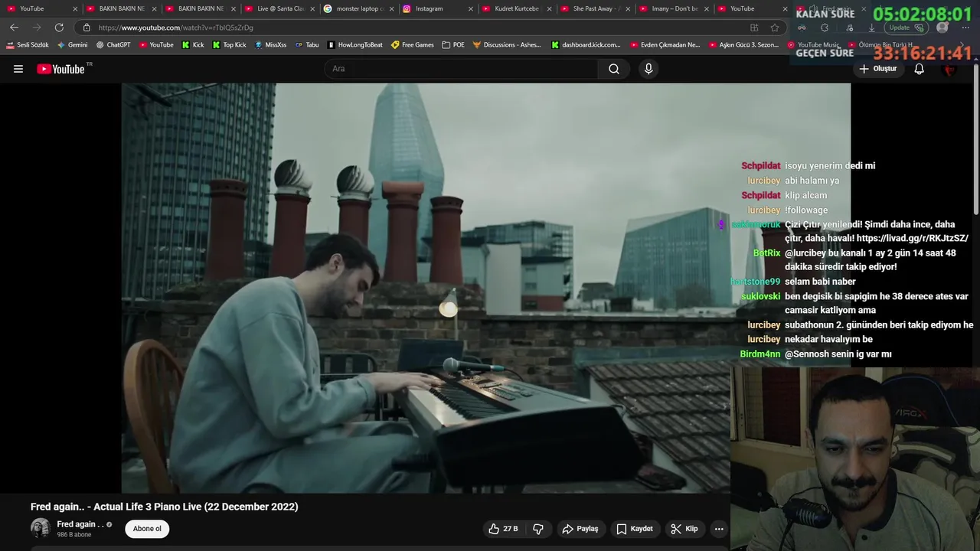This screenshot has width=980, height=551.
Task: Open more actions three-dot menu under video
Action: pyautogui.click(x=719, y=529)
